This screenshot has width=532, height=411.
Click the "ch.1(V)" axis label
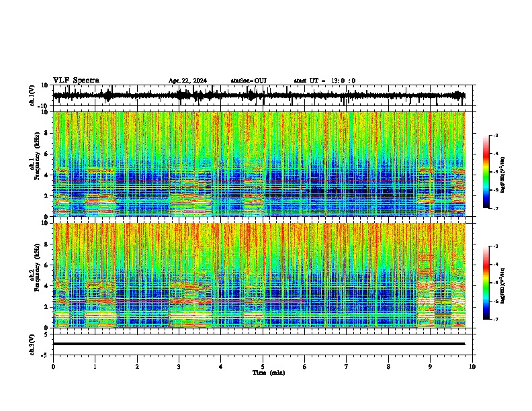tap(32, 95)
